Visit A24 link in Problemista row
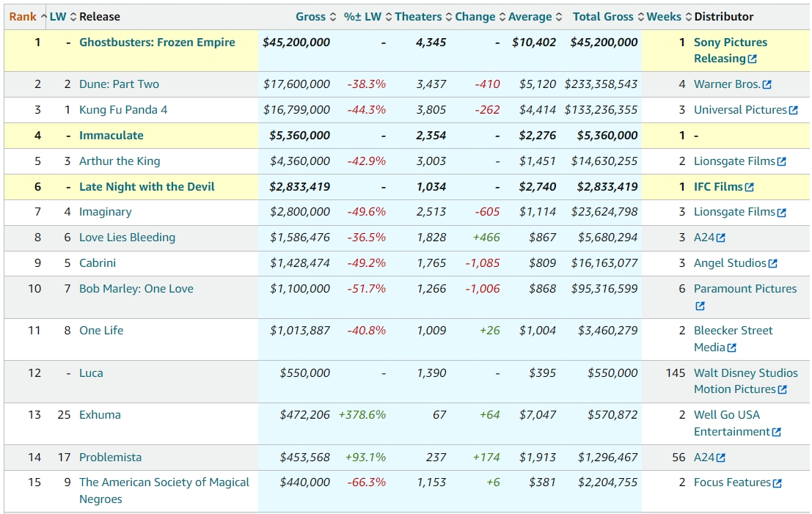 click(x=704, y=457)
